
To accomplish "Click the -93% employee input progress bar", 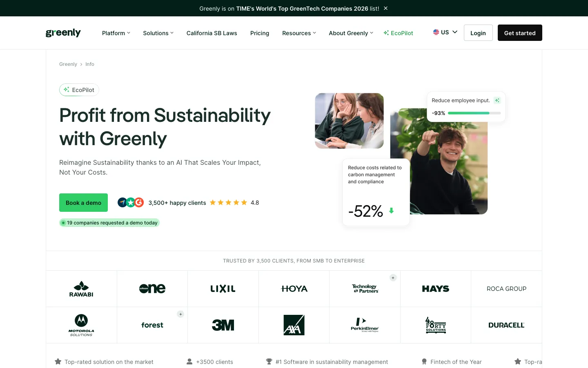I will [474, 113].
